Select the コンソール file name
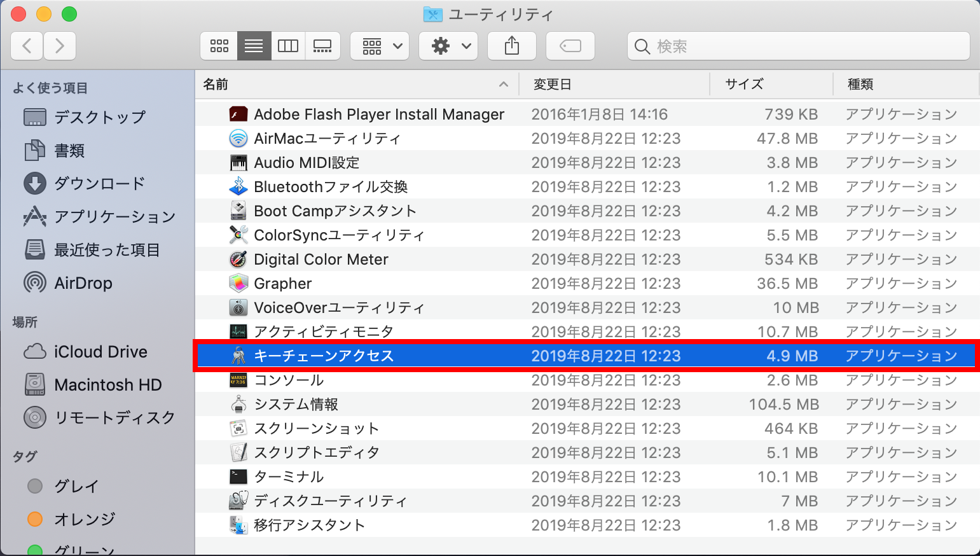 point(289,380)
